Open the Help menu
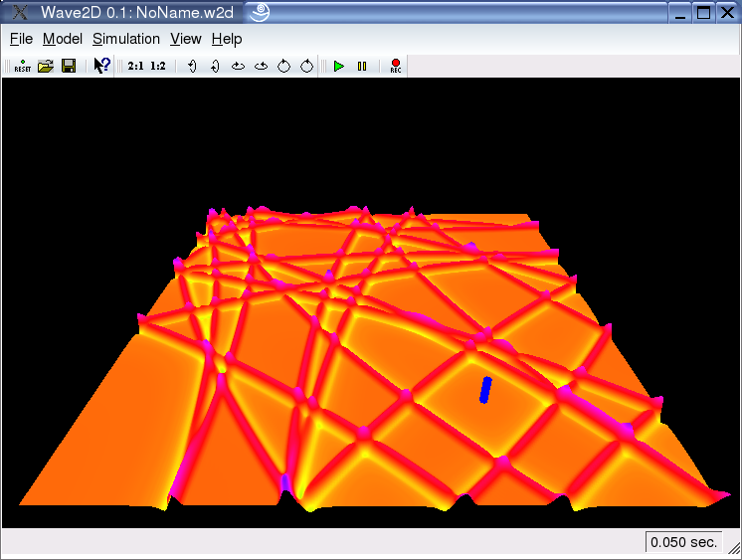 [x=227, y=39]
